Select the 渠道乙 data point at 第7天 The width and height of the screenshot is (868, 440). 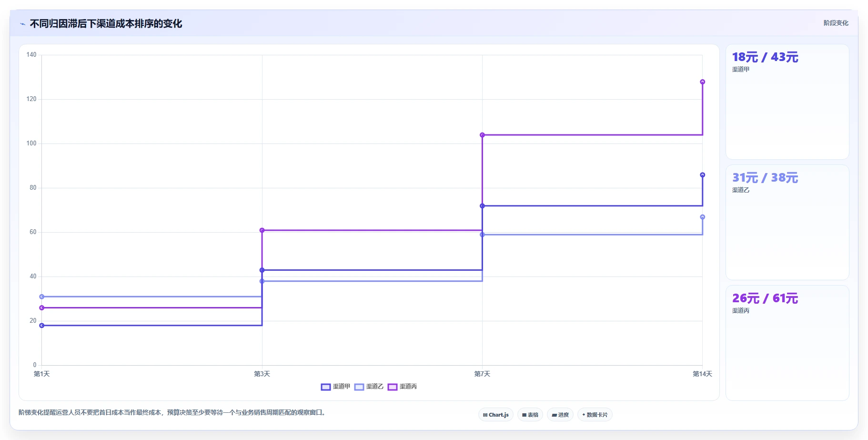click(482, 235)
